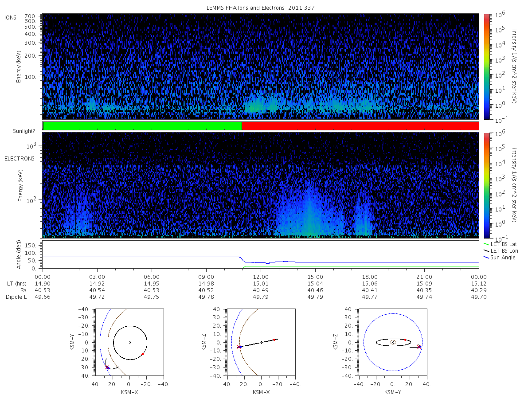
Task: Click the Dipole L row label
Action: (16, 297)
